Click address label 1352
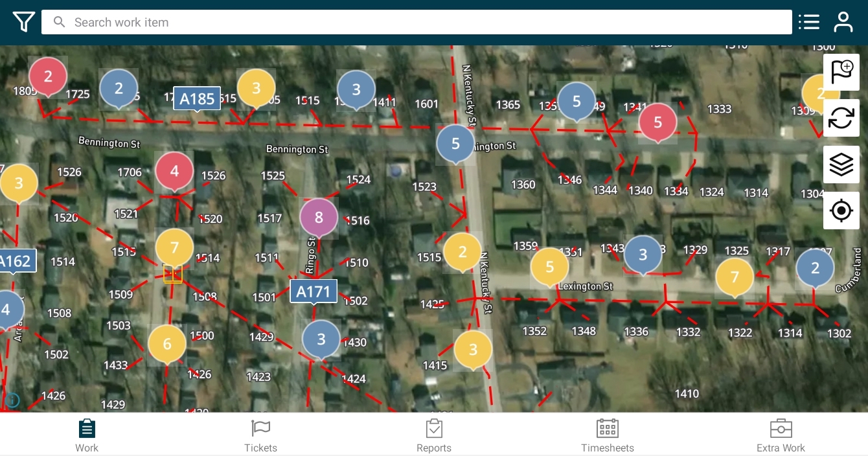The image size is (868, 456). [x=534, y=332]
